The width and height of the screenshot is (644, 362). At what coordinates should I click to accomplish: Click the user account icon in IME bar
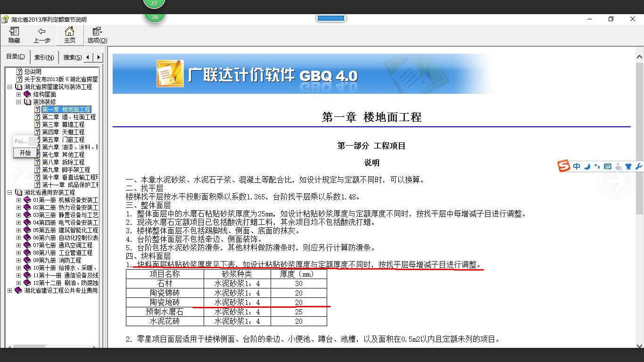[x=618, y=166]
